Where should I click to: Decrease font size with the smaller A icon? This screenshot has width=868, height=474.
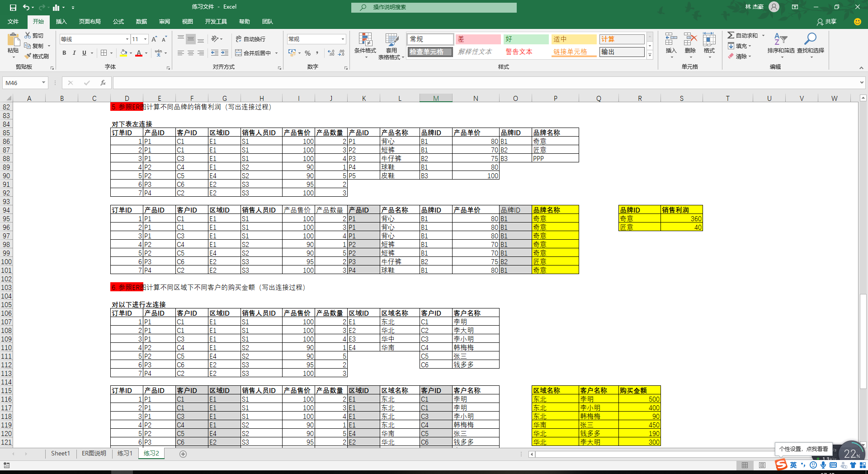click(164, 39)
